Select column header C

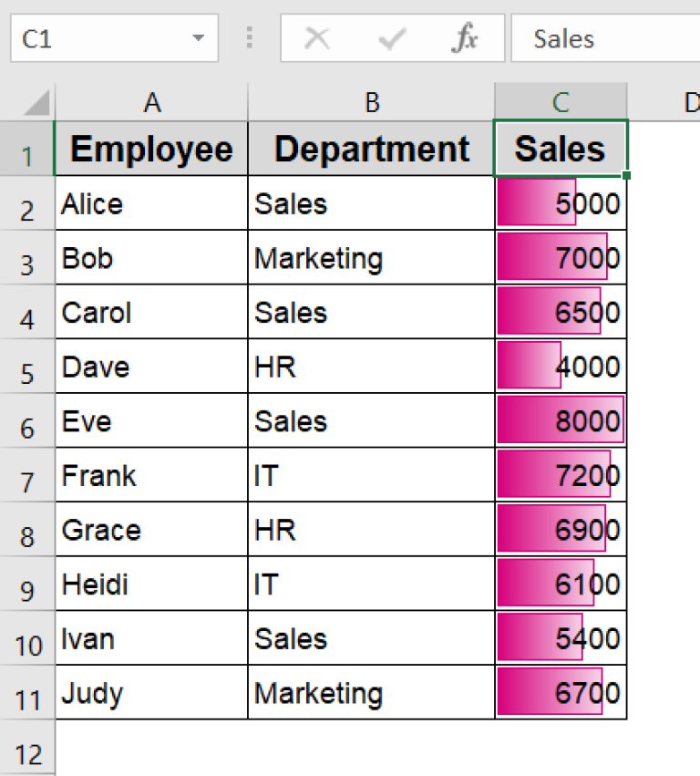pos(560,102)
